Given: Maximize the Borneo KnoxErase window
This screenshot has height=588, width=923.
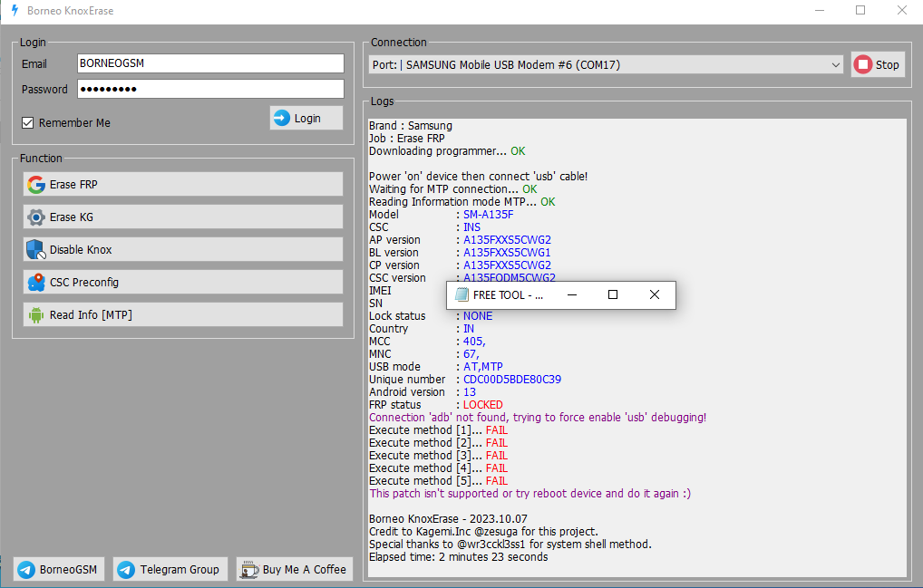Looking at the screenshot, I should (860, 11).
